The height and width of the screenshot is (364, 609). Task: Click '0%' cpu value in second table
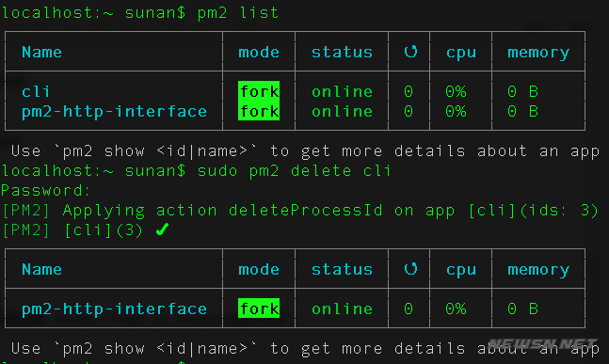click(456, 309)
